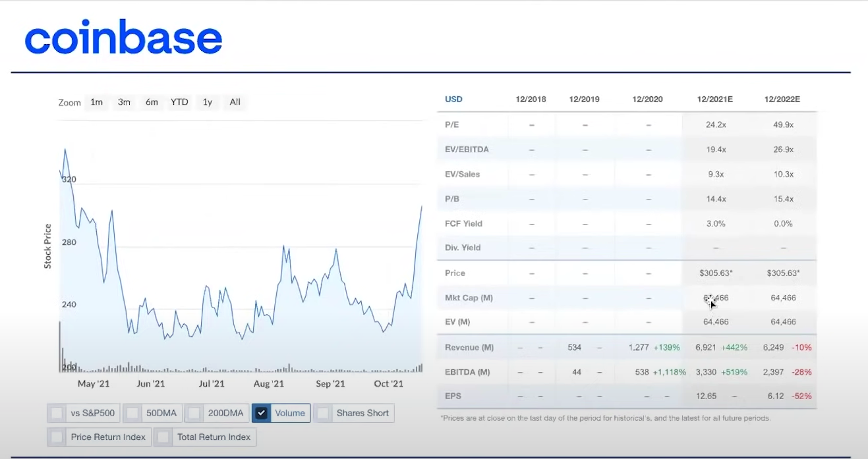Select the 12/2021E column header
This screenshot has height=459, width=868.
point(714,99)
